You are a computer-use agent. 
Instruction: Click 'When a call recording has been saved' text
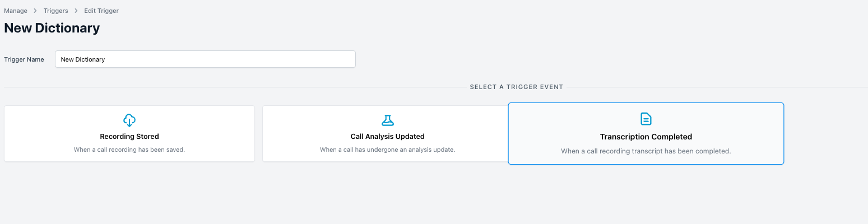tap(129, 150)
